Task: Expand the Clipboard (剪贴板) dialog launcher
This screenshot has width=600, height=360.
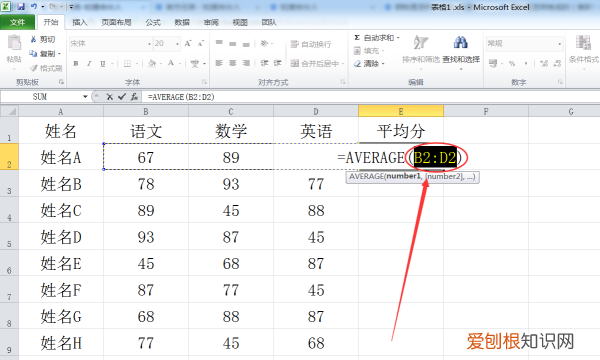Action: (61, 82)
